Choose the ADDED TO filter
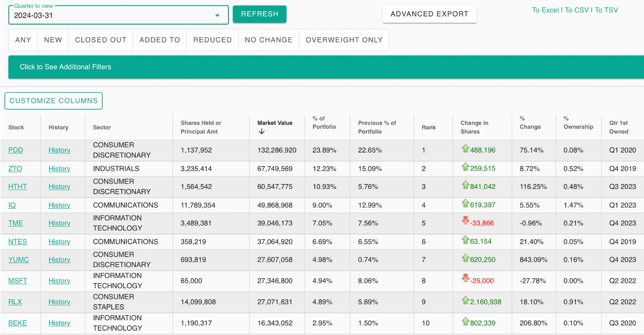Image resolution: width=644 pixels, height=335 pixels. 160,40
